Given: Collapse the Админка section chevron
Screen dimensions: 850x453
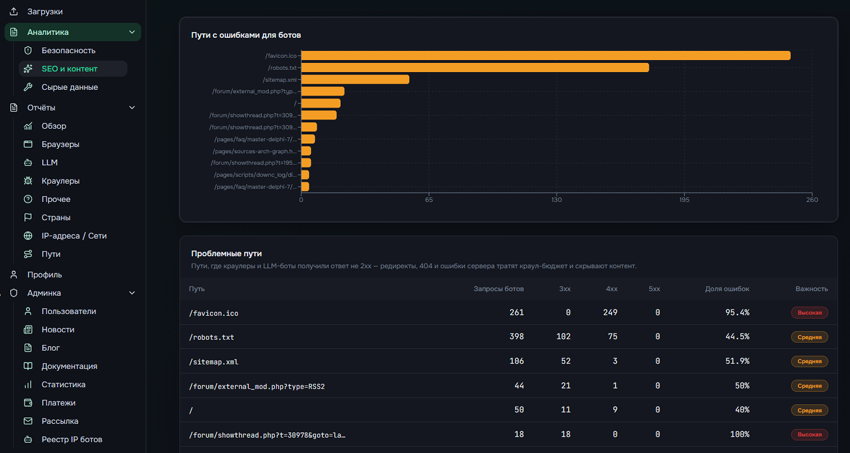Looking at the screenshot, I should coord(132,293).
